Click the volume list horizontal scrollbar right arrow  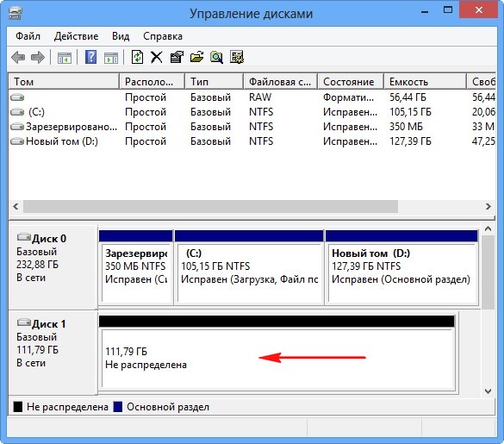point(488,206)
